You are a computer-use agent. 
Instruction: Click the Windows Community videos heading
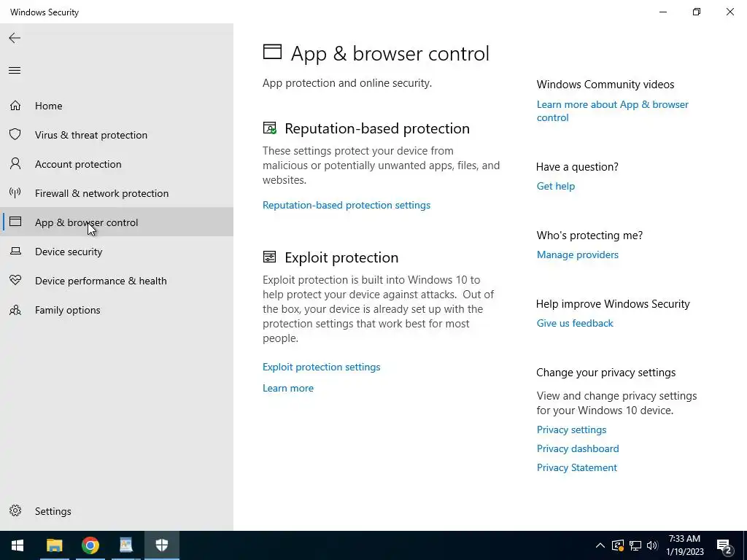tap(605, 85)
